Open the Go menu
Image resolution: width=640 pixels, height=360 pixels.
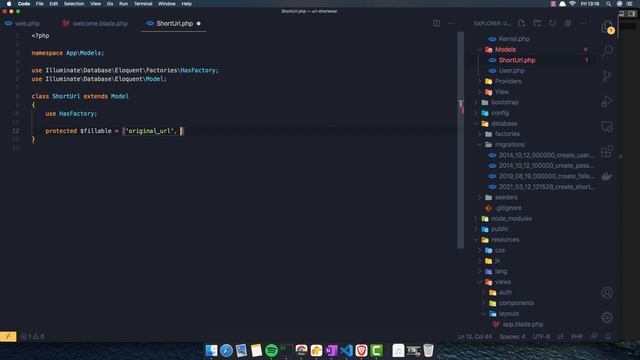point(110,4)
